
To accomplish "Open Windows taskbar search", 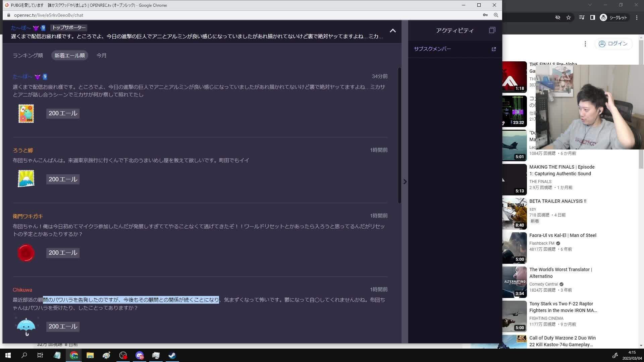I will pyautogui.click(x=24, y=355).
